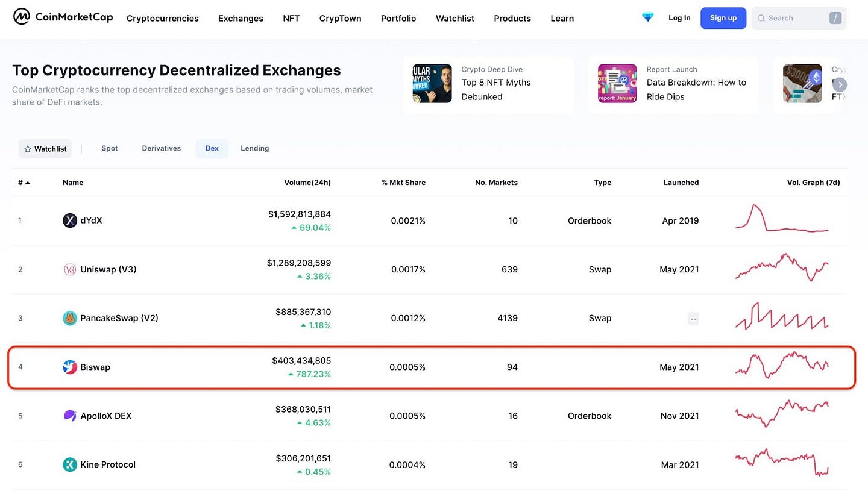Screen dimensions: 868x491
Task: Switch to the Derivatives tab
Action: pos(162,148)
